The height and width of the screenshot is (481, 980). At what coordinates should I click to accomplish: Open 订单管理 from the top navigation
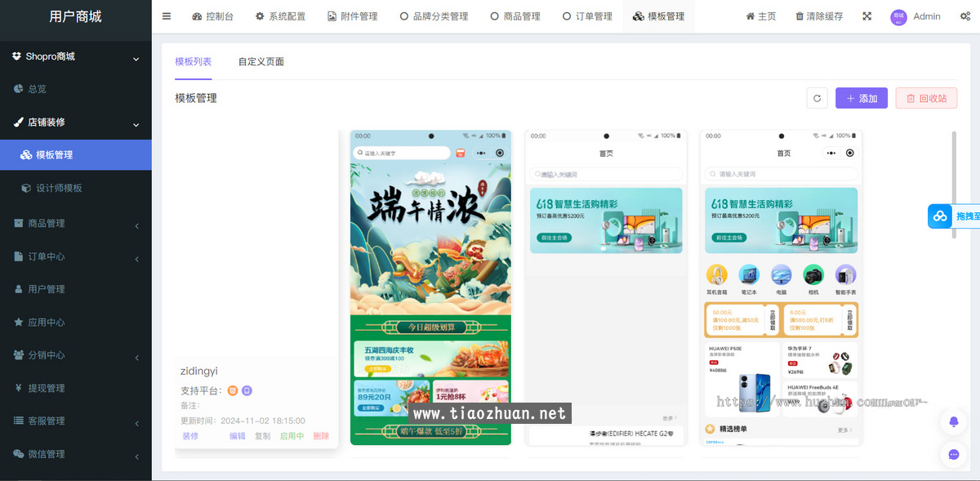tap(586, 16)
